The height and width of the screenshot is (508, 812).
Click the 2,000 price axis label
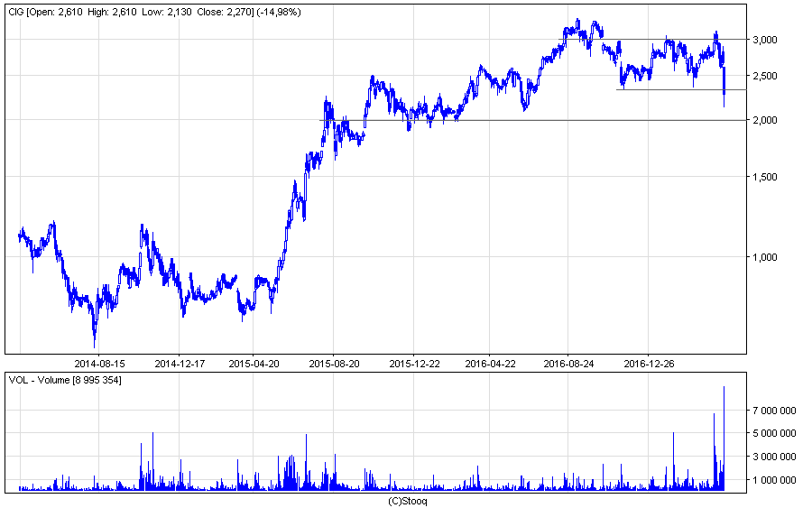pyautogui.click(x=764, y=120)
